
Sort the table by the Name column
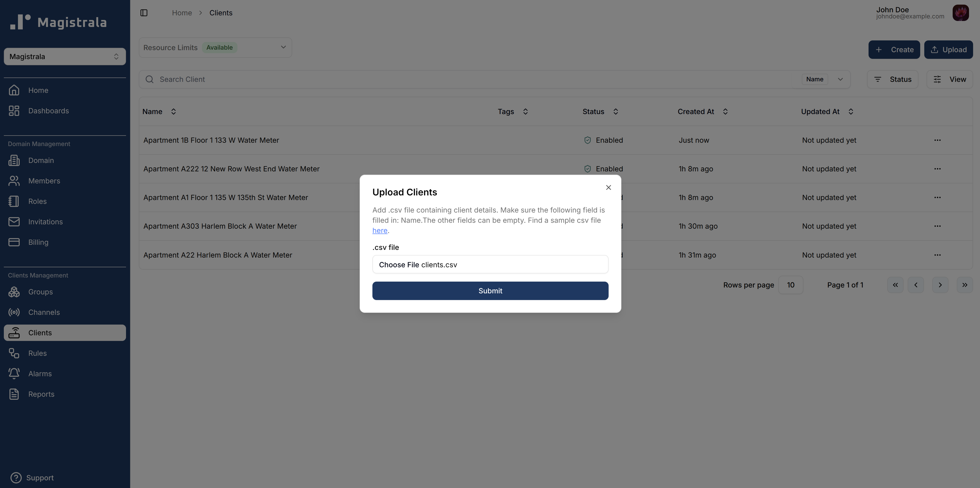(x=173, y=111)
